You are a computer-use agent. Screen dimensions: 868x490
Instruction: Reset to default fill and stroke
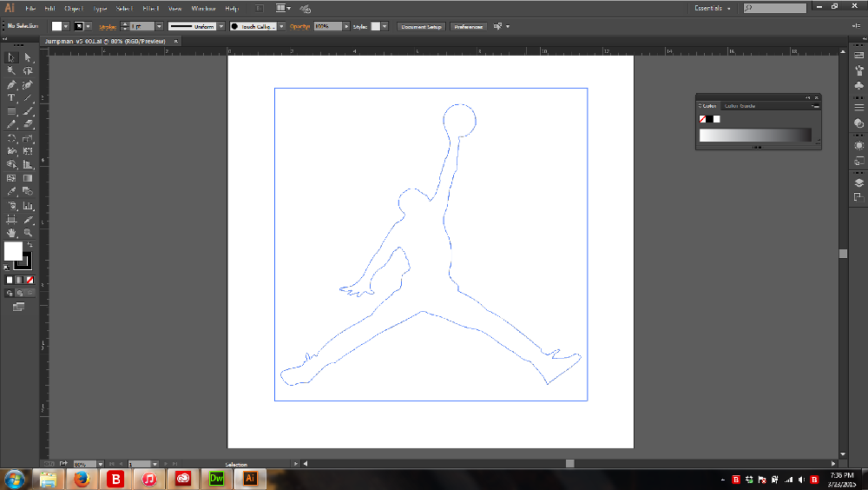(x=7, y=268)
